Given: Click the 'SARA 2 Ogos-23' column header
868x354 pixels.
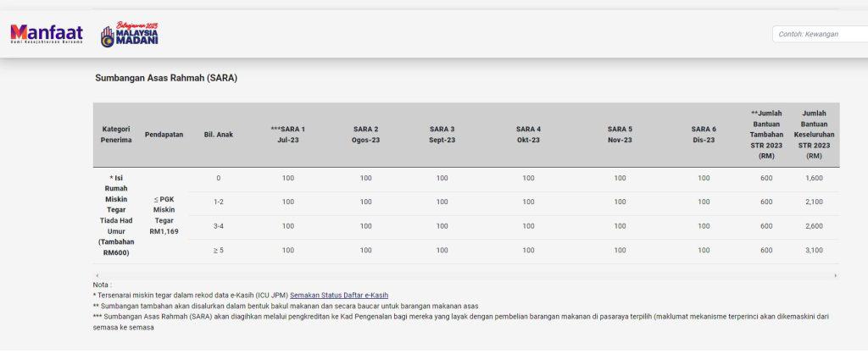Looking at the screenshot, I should tap(366, 135).
